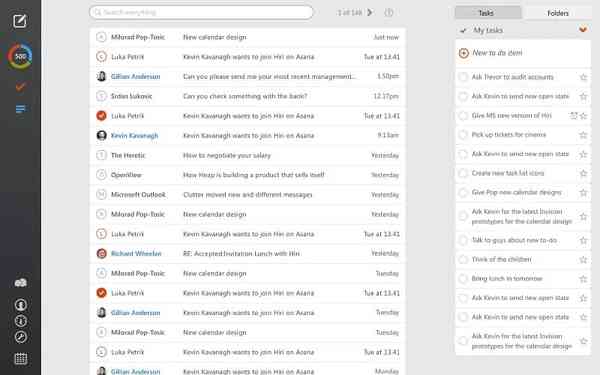Click avatar of the 'Just now' Milorad email
Image resolution: width=600 pixels, height=375 pixels.
pyautogui.click(x=101, y=37)
